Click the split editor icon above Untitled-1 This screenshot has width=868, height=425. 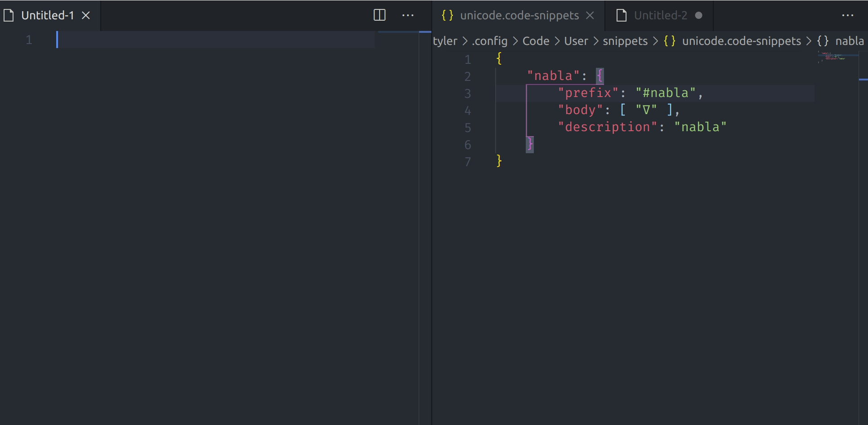coord(379,15)
